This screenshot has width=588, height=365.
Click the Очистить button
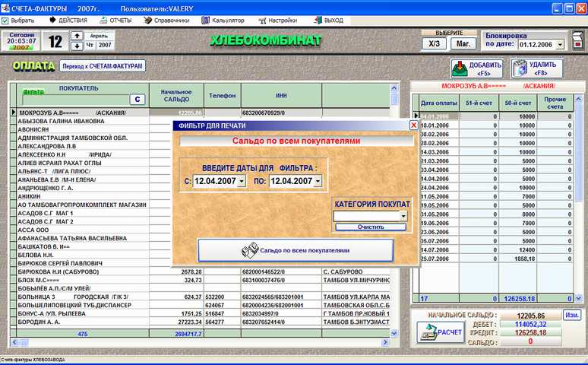(x=371, y=227)
